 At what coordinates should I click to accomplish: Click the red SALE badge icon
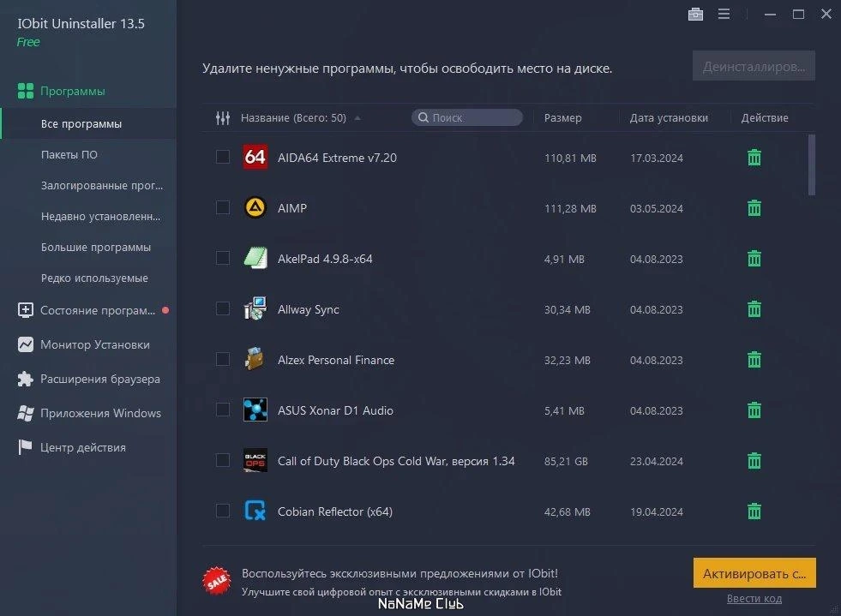tap(217, 581)
